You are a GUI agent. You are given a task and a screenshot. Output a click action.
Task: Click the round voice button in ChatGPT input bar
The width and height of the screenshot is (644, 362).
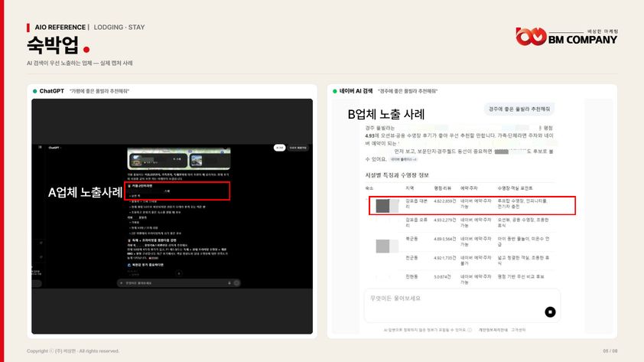tap(236, 283)
